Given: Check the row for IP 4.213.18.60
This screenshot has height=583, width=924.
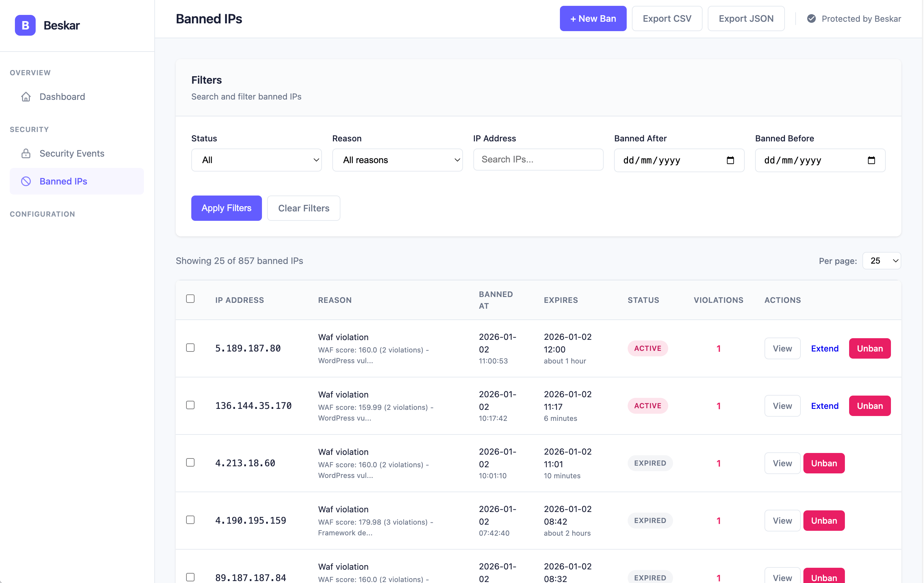Looking at the screenshot, I should pos(190,462).
